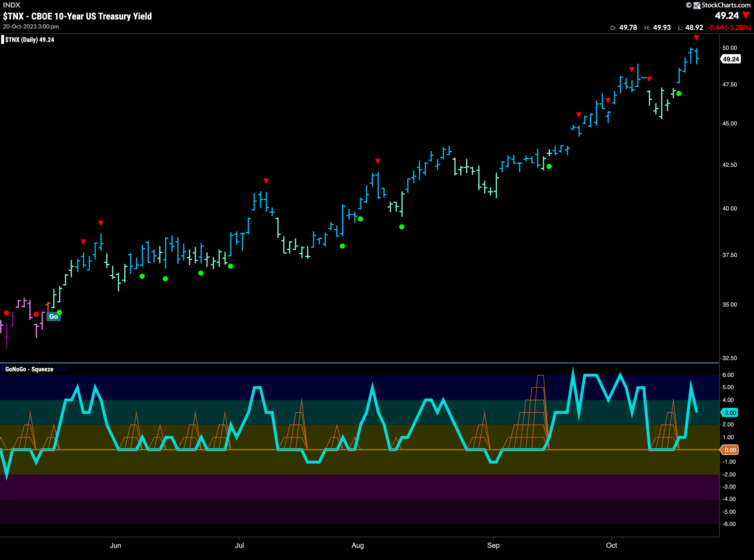Click the green dot beside the Go label
Screen dimensions: 754x560
pyautogui.click(x=59, y=312)
